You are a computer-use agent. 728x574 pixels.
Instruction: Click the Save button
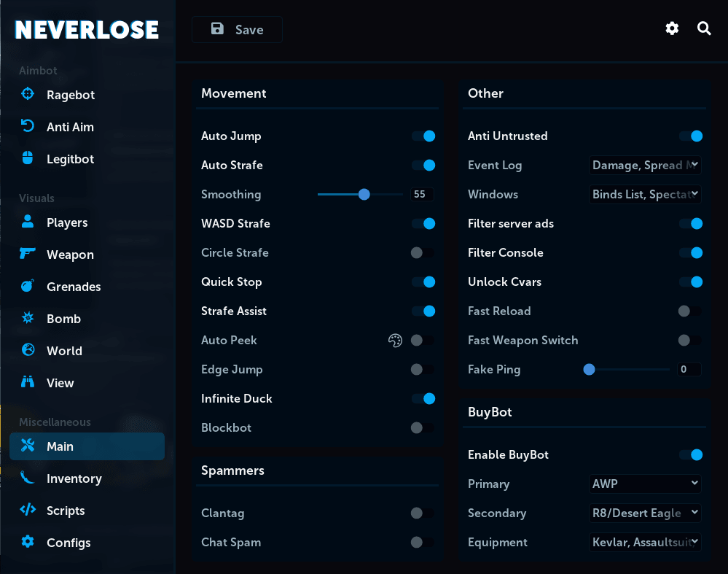click(237, 30)
